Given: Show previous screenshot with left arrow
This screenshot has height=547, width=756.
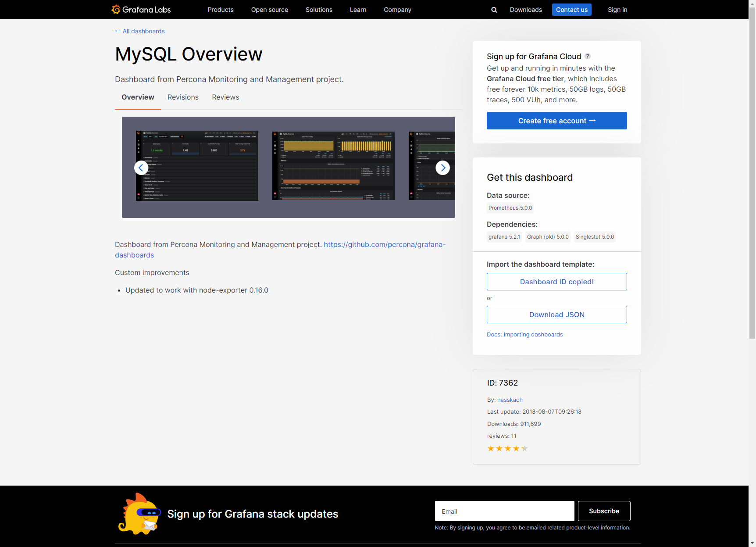Looking at the screenshot, I should [x=141, y=168].
